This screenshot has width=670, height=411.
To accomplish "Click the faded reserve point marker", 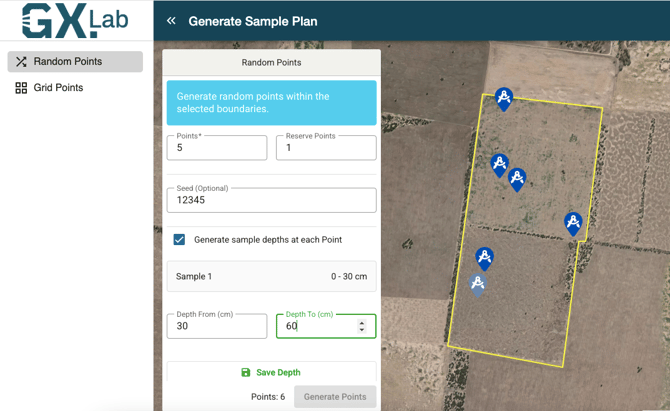I will (478, 285).
